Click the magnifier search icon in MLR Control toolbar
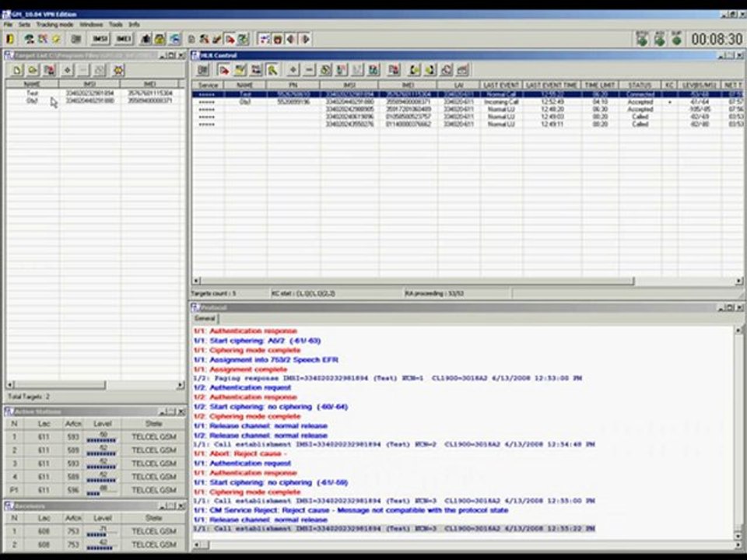The width and height of the screenshot is (747, 560). [x=272, y=70]
